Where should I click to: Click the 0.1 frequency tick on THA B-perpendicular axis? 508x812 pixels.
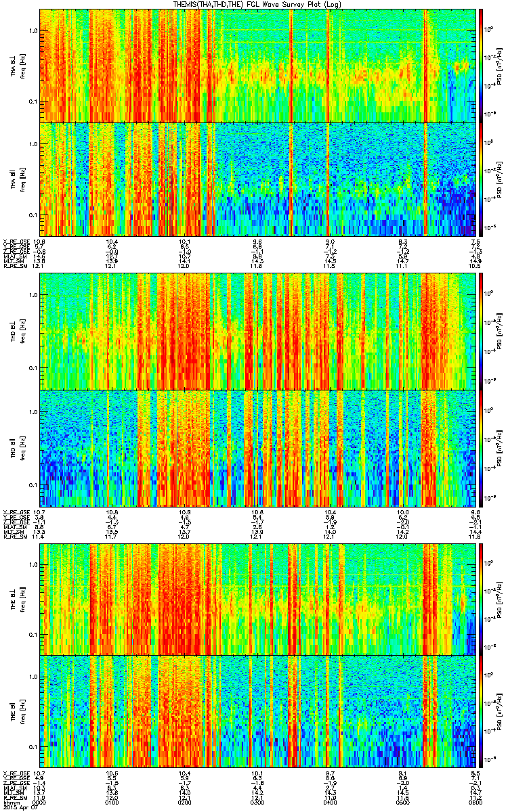pyautogui.click(x=33, y=101)
